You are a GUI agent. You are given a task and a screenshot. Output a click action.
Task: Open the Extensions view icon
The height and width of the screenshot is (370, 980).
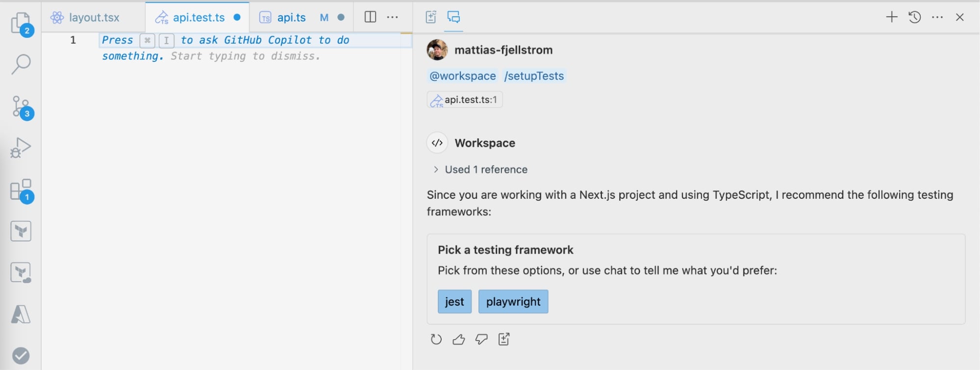(x=21, y=190)
